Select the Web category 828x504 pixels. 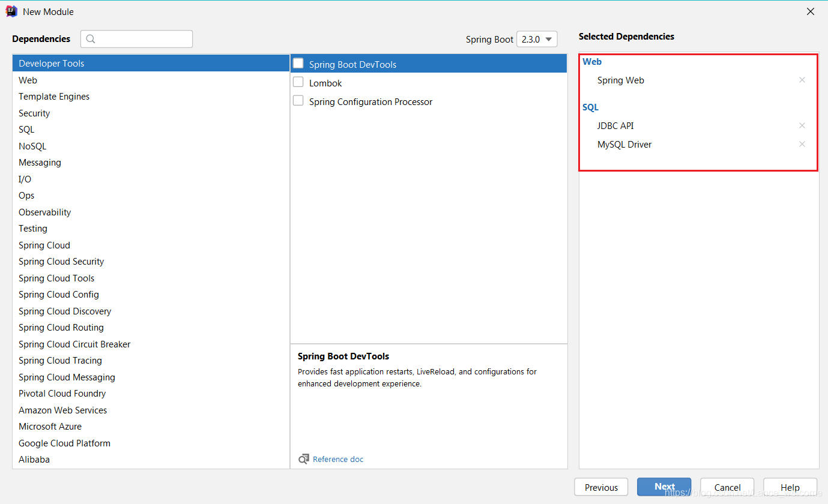pos(151,80)
